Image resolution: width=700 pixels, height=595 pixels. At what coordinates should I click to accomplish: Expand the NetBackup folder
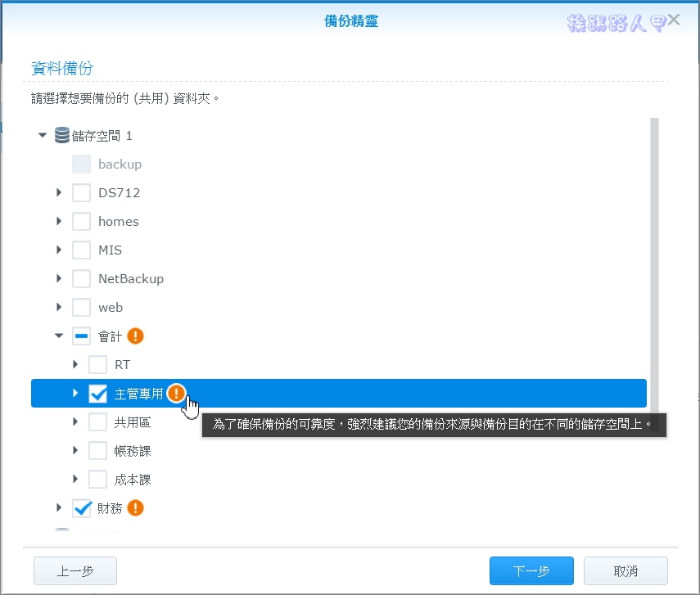[x=59, y=278]
